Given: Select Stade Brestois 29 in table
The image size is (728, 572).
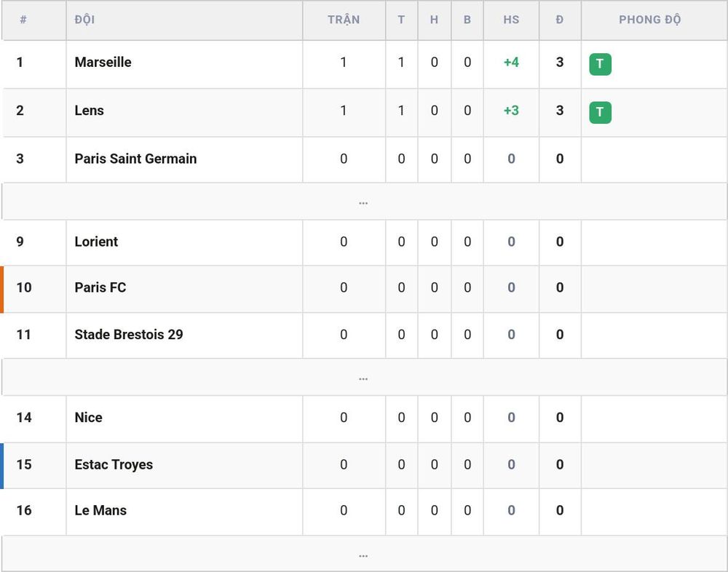Looking at the screenshot, I should click(x=129, y=335).
